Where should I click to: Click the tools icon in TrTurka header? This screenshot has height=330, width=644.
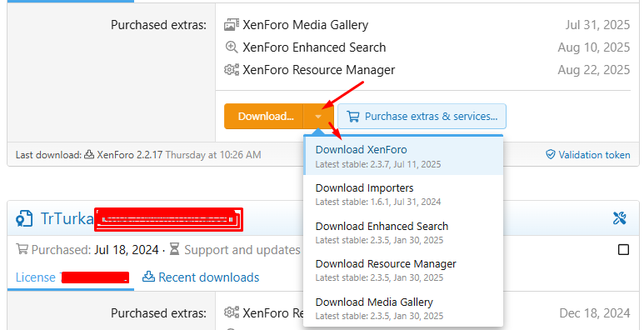[x=619, y=218]
